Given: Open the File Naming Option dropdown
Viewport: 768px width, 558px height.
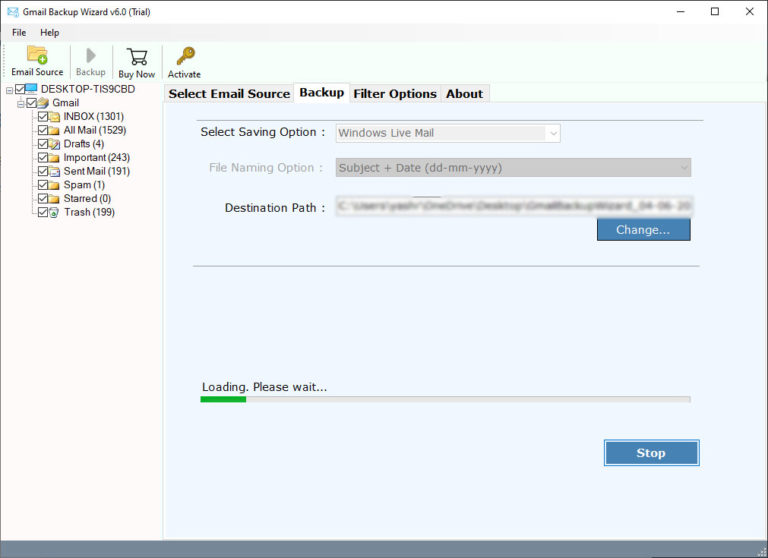Looking at the screenshot, I should (513, 168).
